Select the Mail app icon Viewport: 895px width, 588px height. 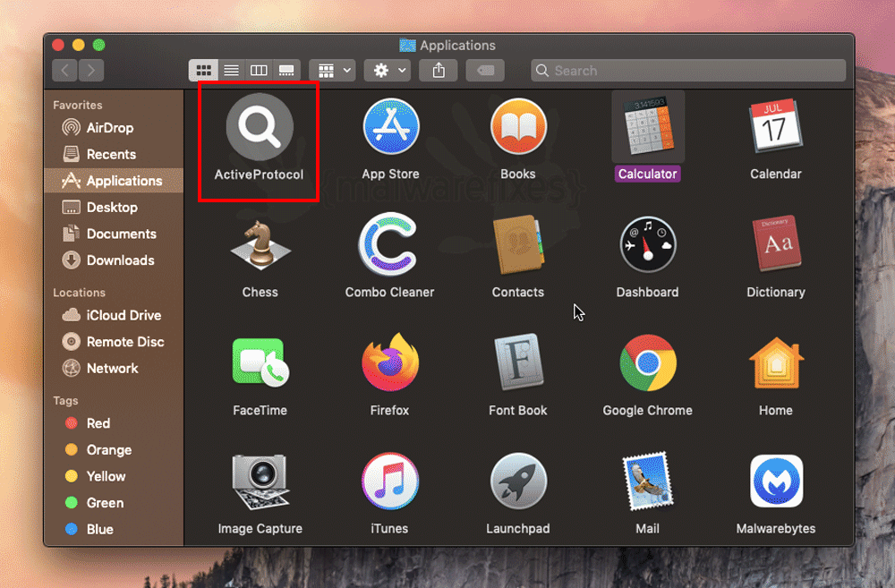pos(648,481)
